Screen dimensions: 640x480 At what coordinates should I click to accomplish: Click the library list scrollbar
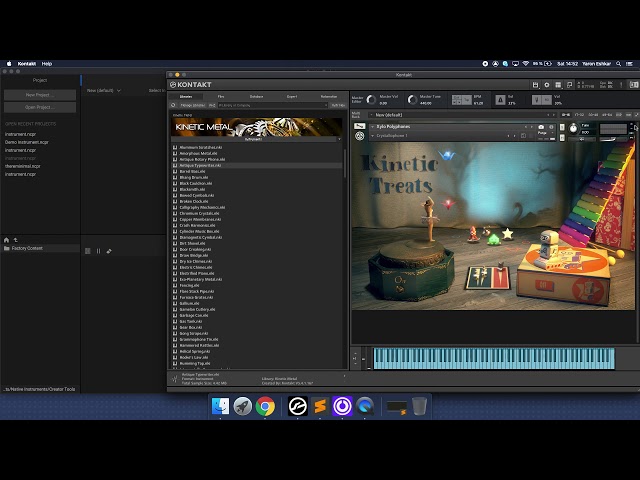point(345,163)
